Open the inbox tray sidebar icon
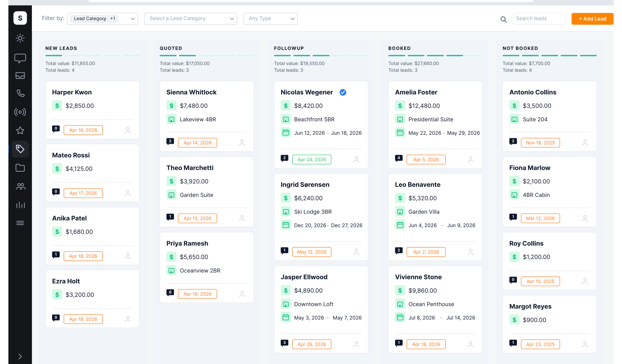Image resolution: width=622 pixels, height=364 pixels. (x=20, y=76)
